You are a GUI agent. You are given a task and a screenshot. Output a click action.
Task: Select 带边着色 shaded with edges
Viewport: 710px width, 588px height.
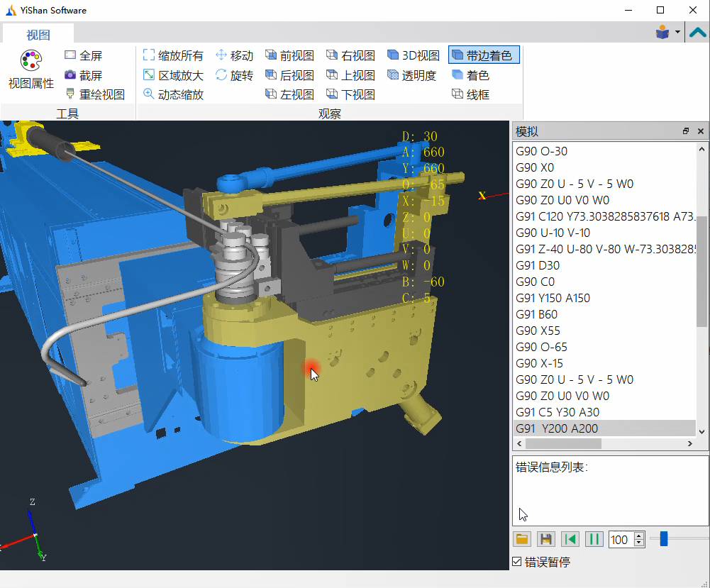(x=484, y=55)
